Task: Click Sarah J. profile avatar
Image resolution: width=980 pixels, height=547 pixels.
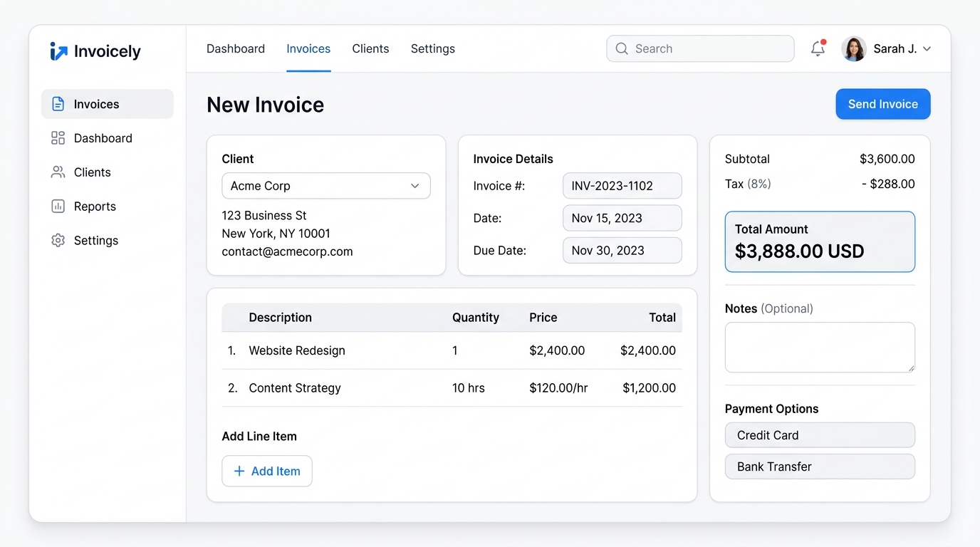Action: (854, 48)
